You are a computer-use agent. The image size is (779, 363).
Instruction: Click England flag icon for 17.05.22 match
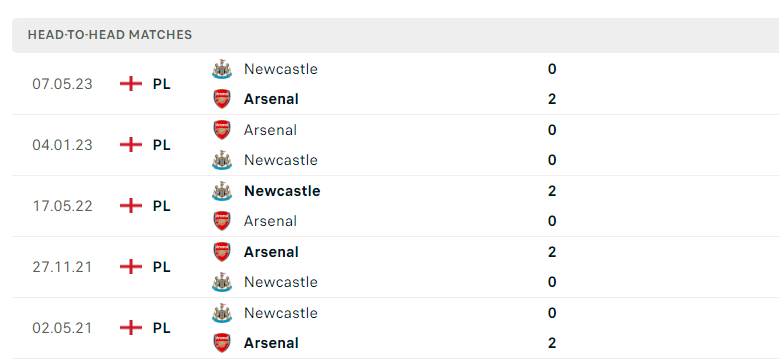(131, 206)
